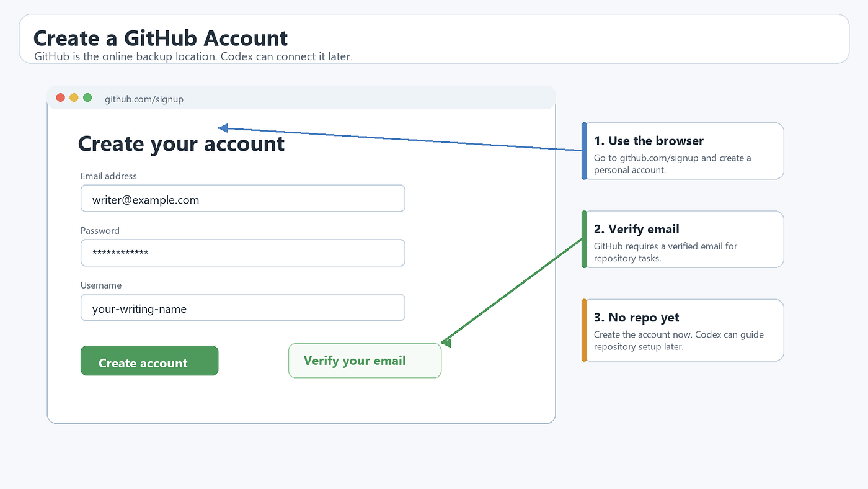Select the '1. Use the browser' card
The width and height of the screenshot is (868, 489).
point(683,151)
